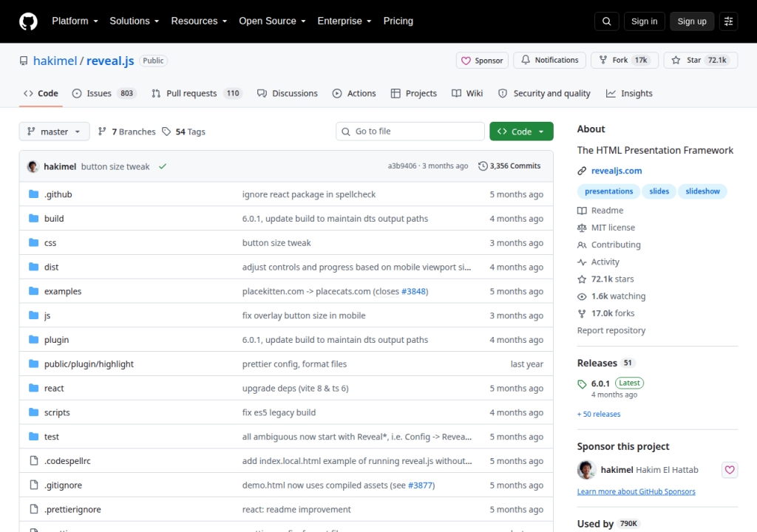Open commit hash a3b9406

[x=401, y=166]
